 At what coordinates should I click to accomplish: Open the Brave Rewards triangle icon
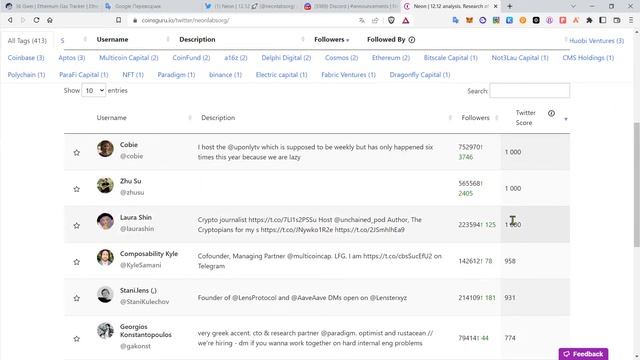pos(406,20)
